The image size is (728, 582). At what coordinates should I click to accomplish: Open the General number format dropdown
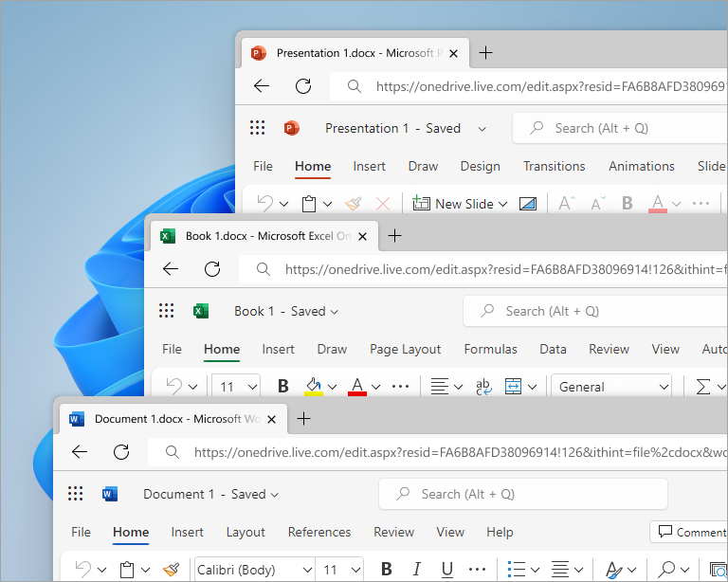pos(613,387)
